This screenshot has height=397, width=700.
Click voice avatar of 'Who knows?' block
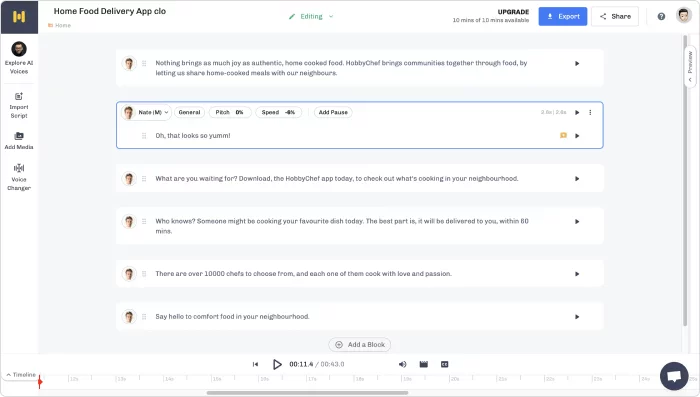[x=129, y=221]
